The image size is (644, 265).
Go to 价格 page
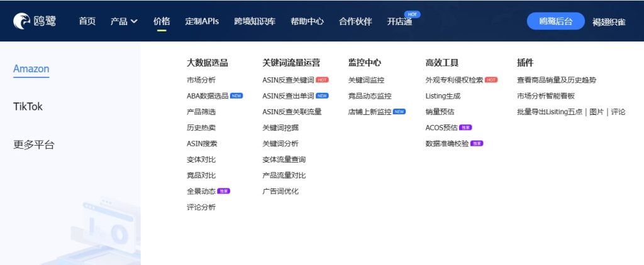[x=162, y=21]
